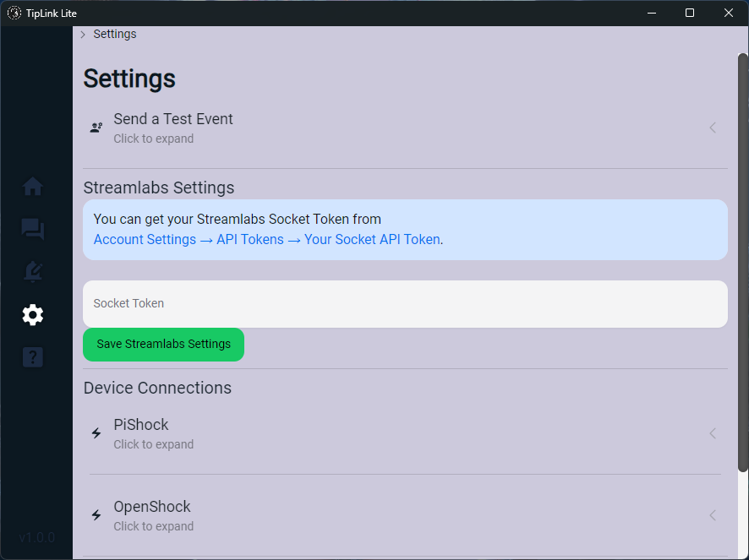Click the TipLink Lite title bar logo
Image resolution: width=749 pixels, height=560 pixels.
click(14, 13)
